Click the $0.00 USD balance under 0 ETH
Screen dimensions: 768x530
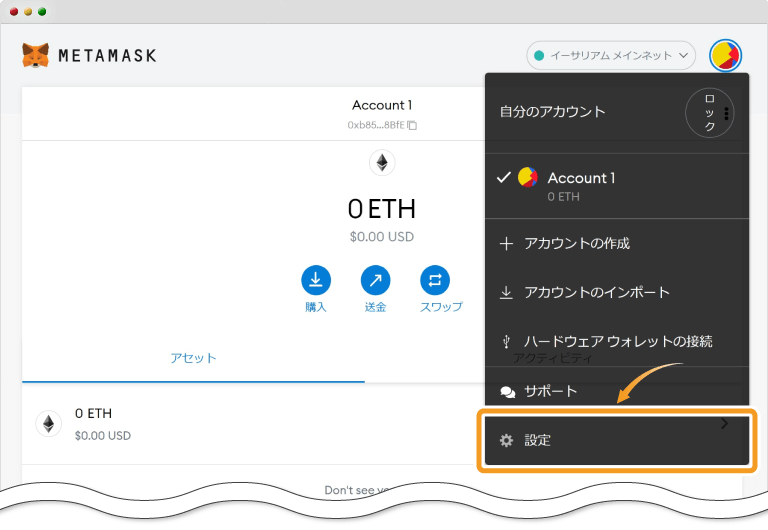(x=382, y=237)
